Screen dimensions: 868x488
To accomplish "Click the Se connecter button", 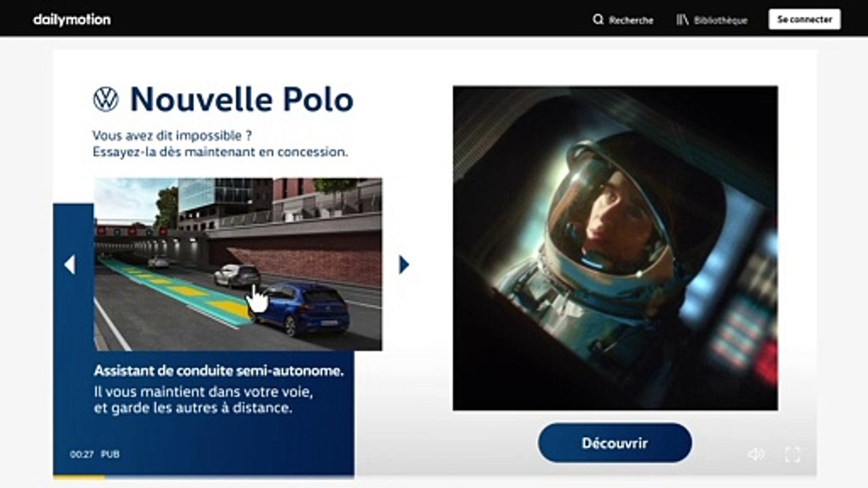I will [x=805, y=20].
